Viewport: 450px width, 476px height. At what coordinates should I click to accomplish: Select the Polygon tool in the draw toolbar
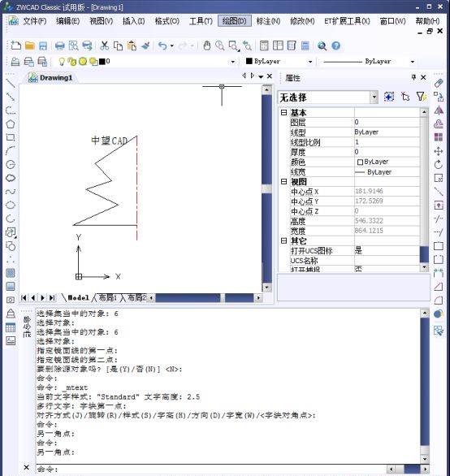coord(11,123)
